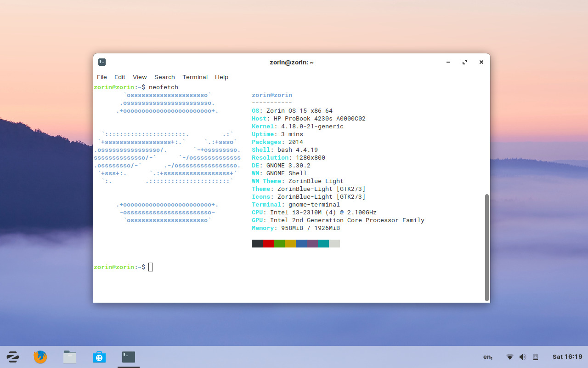Open the Wi-Fi network indicator
Viewport: 588px width, 368px height.
tap(509, 356)
